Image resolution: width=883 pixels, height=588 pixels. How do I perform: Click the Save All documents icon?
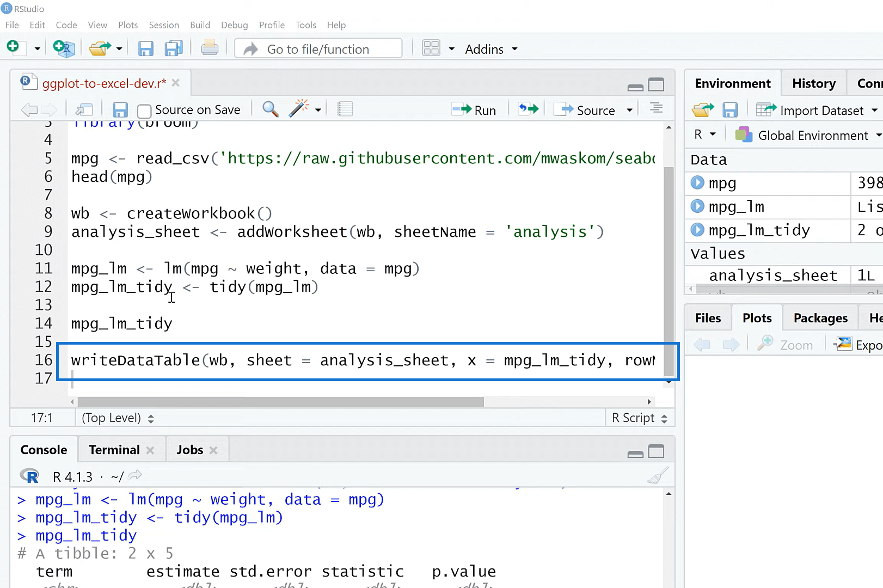coord(174,48)
